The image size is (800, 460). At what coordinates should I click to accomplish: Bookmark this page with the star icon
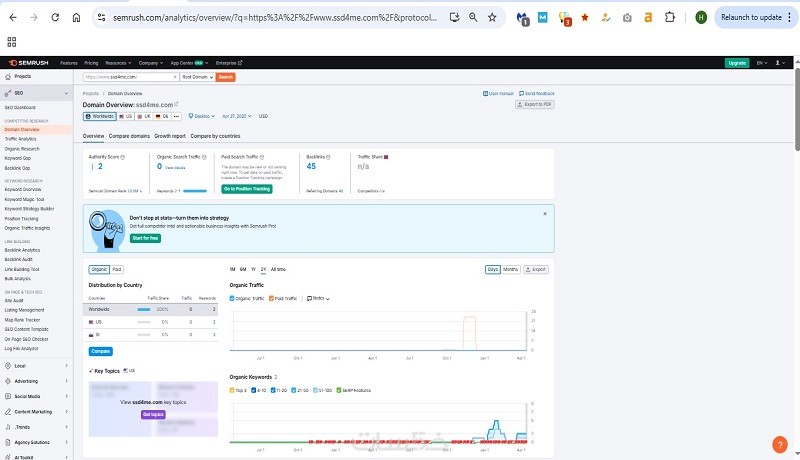point(492,17)
